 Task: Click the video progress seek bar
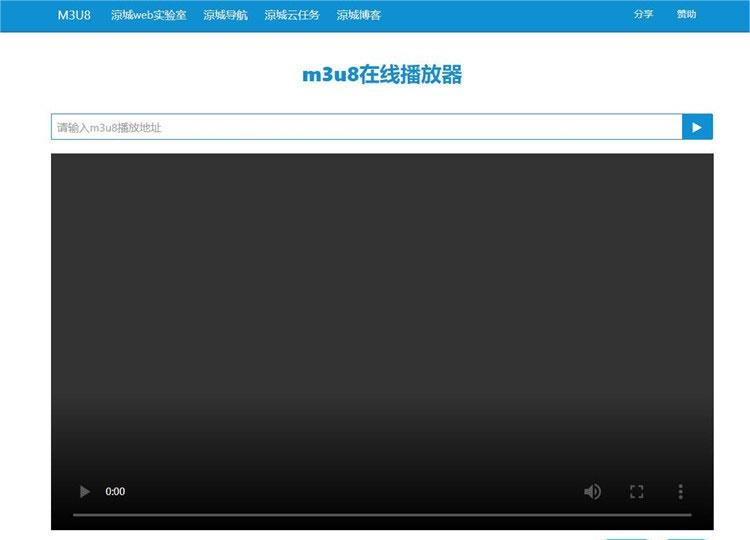tap(382, 515)
